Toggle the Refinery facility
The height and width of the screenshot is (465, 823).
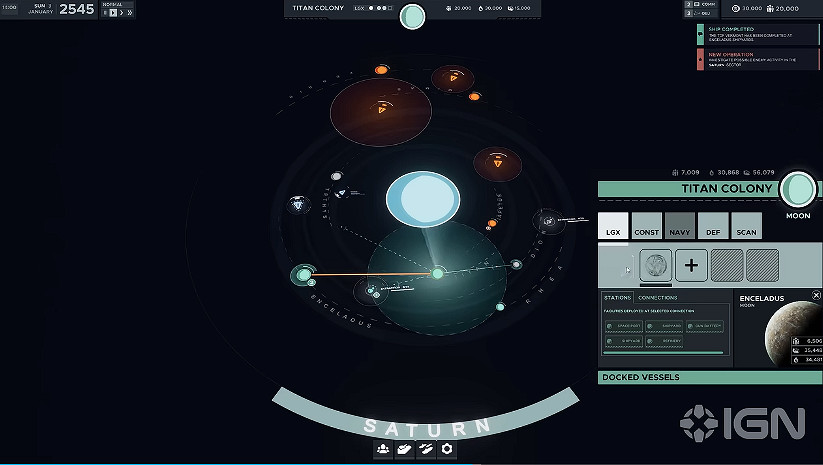[x=664, y=342]
